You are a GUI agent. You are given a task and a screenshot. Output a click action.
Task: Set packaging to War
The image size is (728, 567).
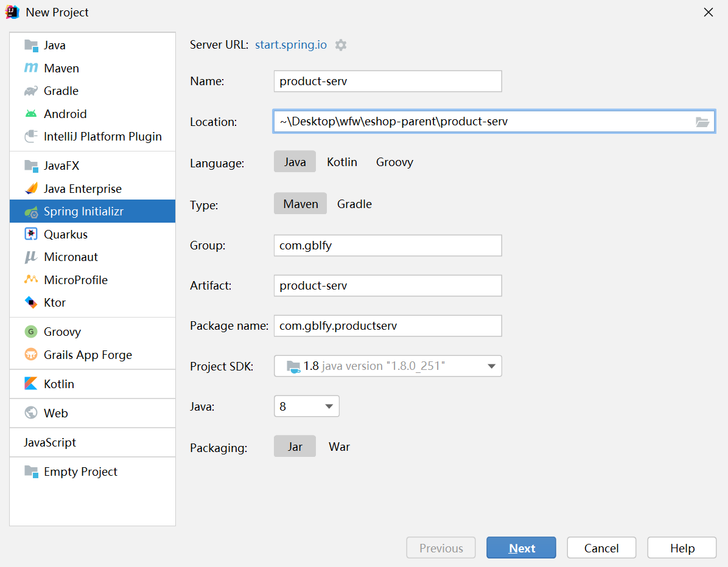click(x=339, y=447)
